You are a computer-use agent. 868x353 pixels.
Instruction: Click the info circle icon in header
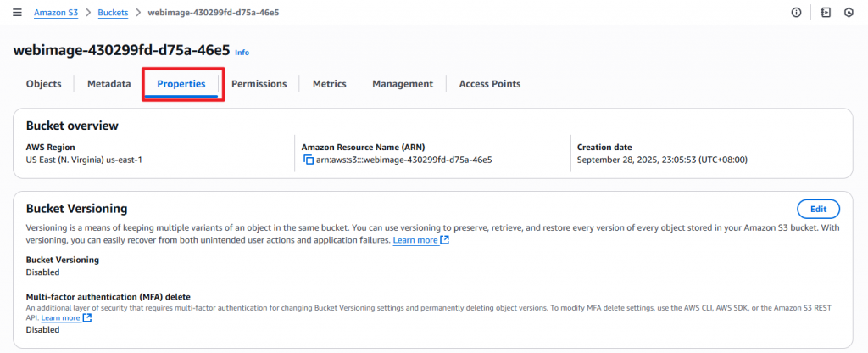(796, 13)
